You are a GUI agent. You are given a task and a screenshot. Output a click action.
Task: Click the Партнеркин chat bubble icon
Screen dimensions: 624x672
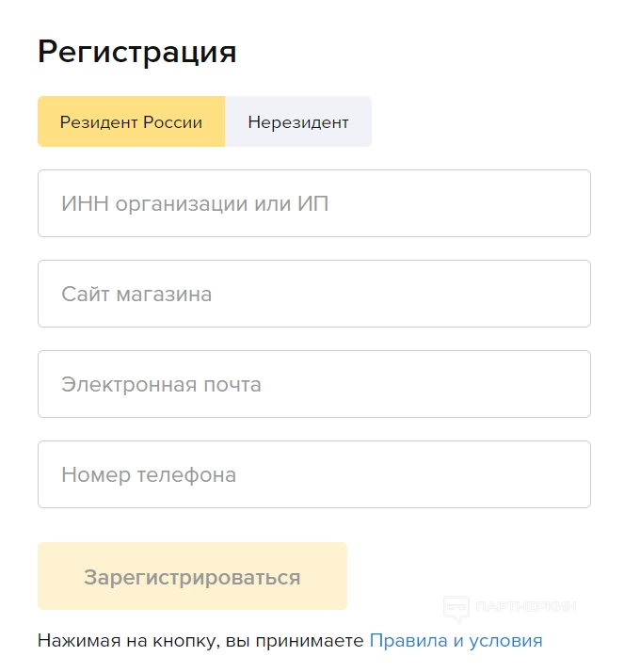click(456, 608)
